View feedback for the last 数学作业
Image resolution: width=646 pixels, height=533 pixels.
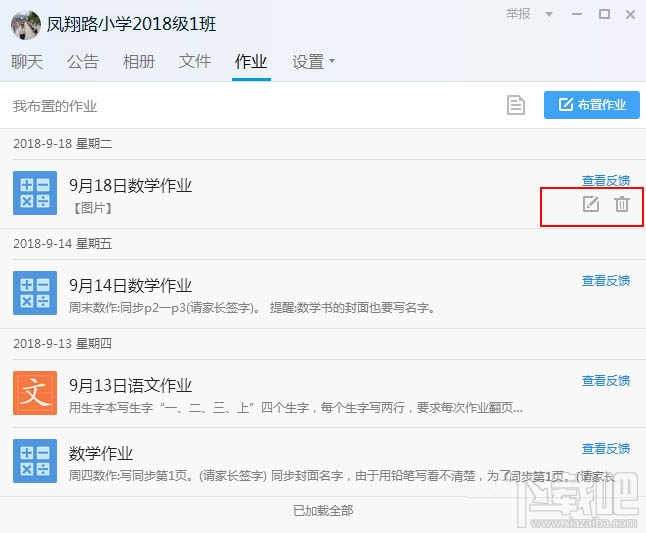pos(606,449)
